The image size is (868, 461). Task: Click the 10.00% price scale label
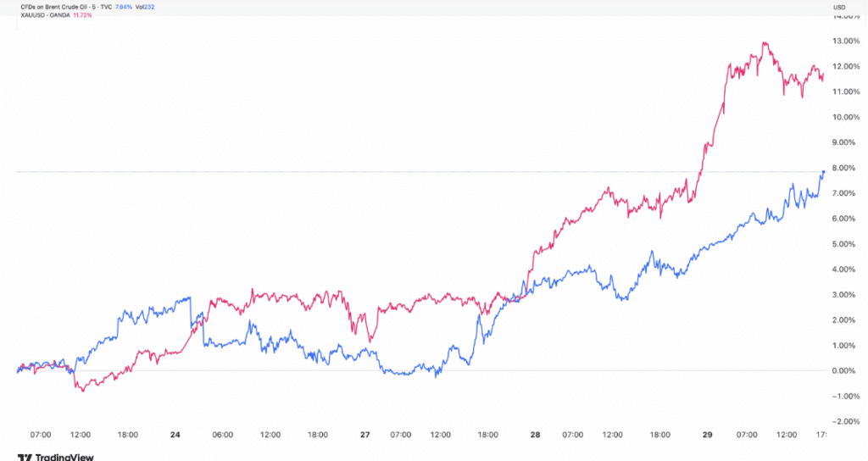click(x=848, y=117)
